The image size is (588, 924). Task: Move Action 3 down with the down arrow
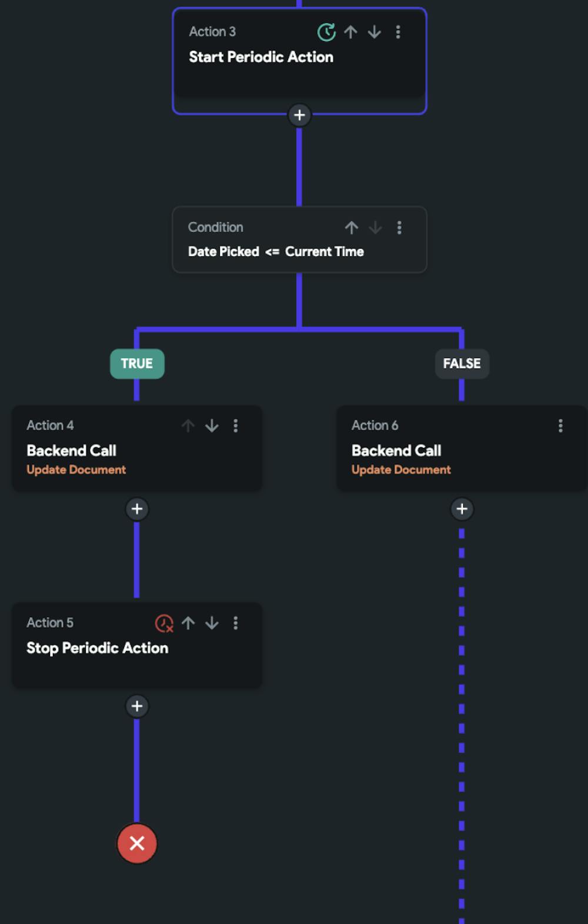(x=375, y=32)
